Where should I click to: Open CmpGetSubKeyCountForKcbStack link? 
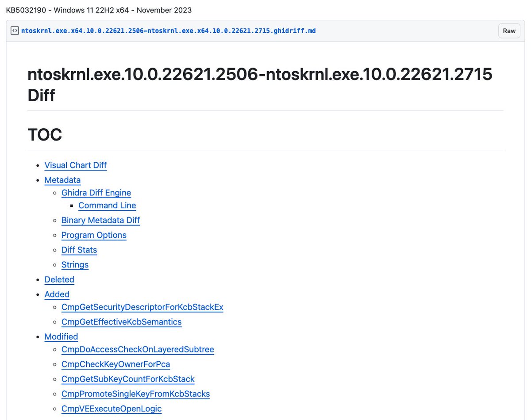(x=128, y=379)
